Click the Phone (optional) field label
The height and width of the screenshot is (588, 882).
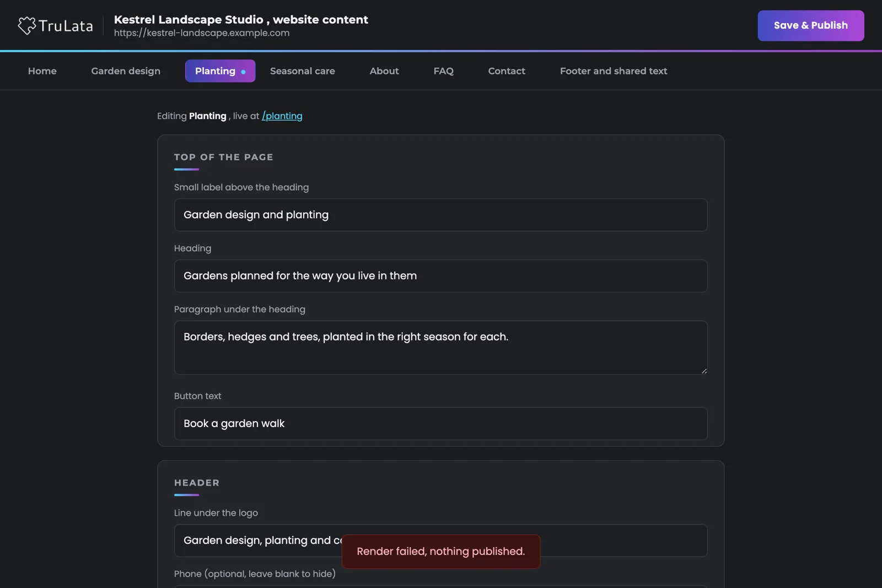point(255,574)
